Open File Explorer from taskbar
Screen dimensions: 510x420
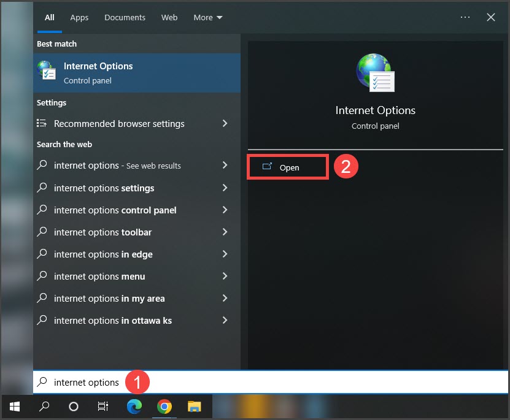pos(194,407)
